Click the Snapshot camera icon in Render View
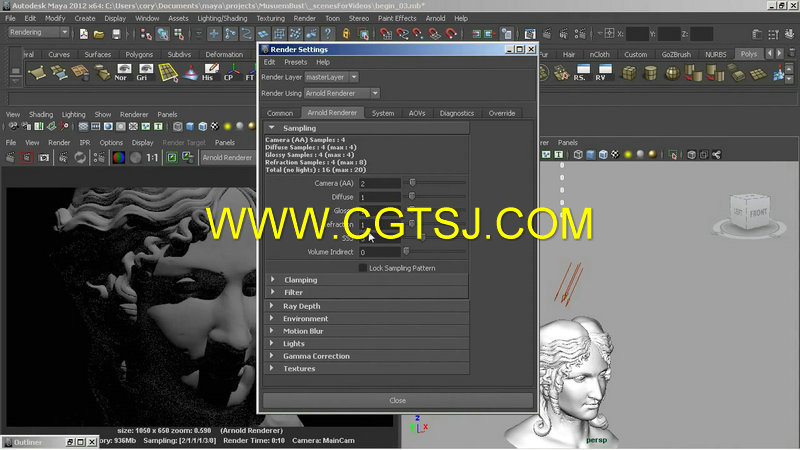The height and width of the screenshot is (450, 800). pyautogui.click(x=44, y=158)
